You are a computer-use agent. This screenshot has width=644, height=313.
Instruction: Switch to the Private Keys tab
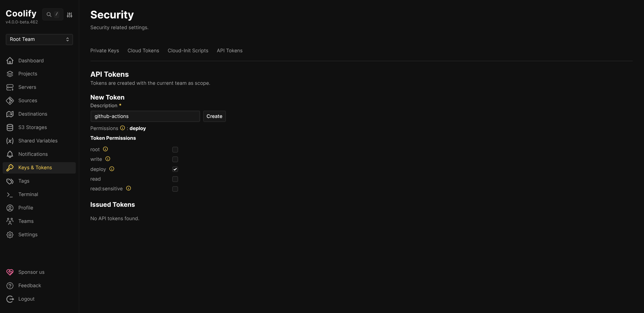(105, 51)
